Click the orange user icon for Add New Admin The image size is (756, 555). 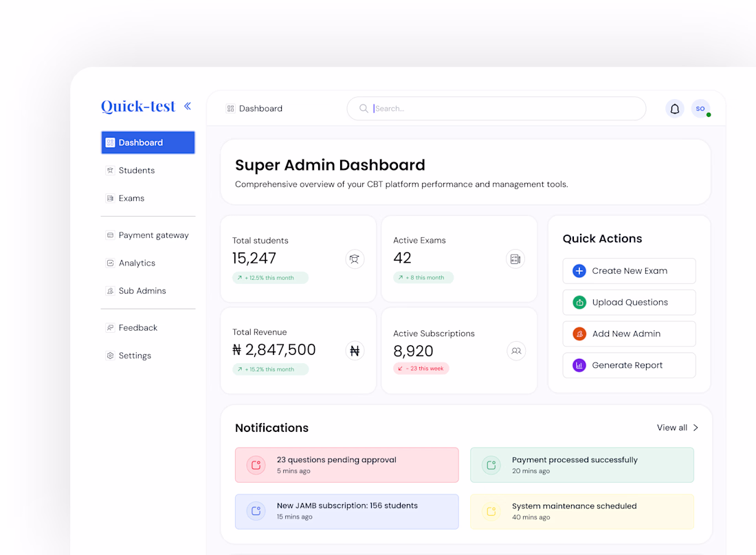[x=579, y=334]
